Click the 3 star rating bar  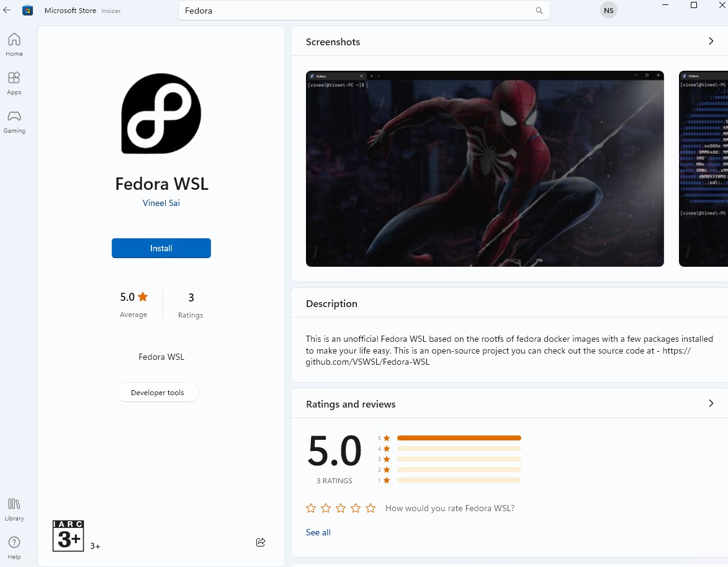point(459,459)
